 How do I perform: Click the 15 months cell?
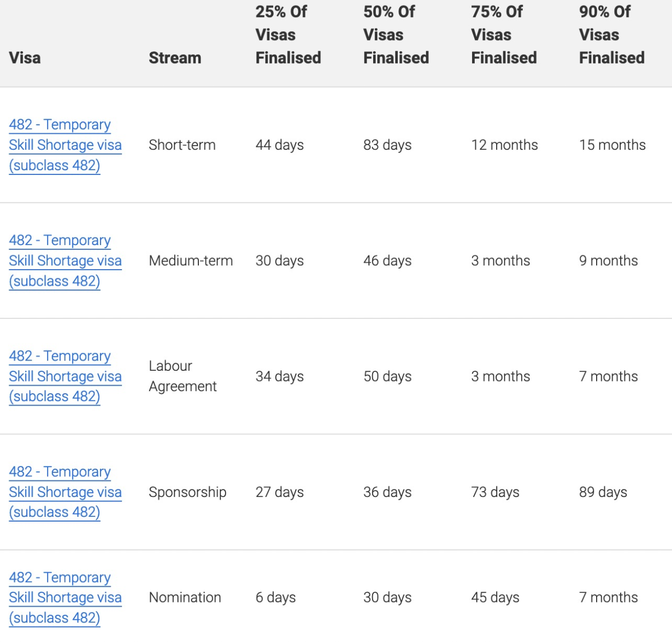(612, 145)
